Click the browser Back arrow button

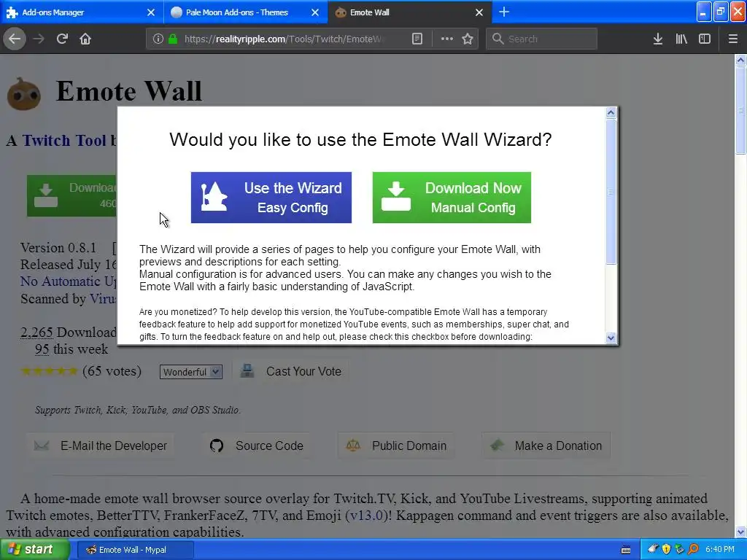(x=15, y=39)
